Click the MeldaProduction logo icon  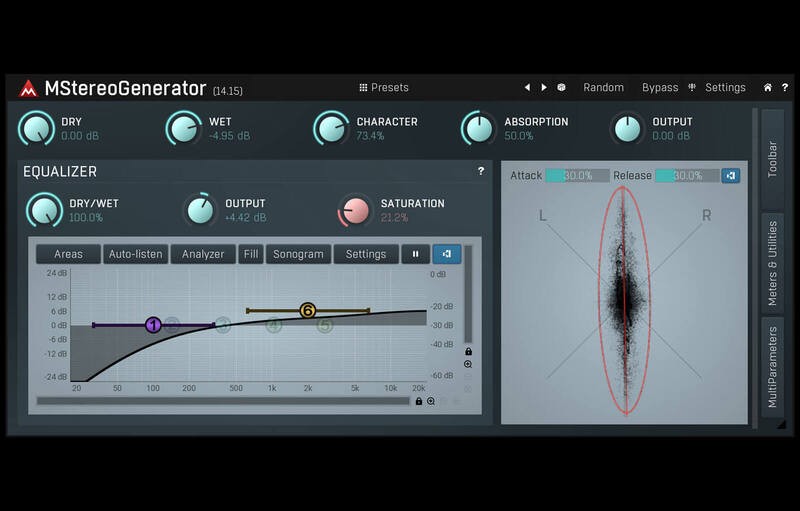point(28,88)
